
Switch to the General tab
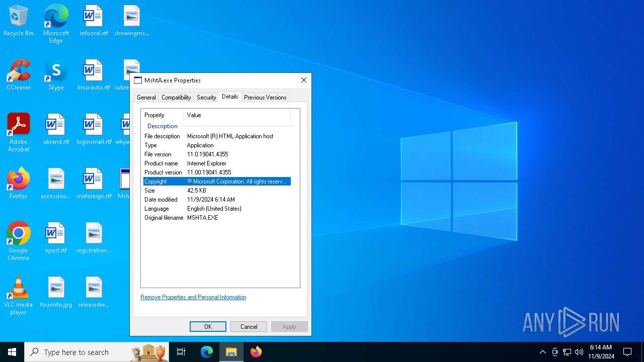(x=146, y=98)
